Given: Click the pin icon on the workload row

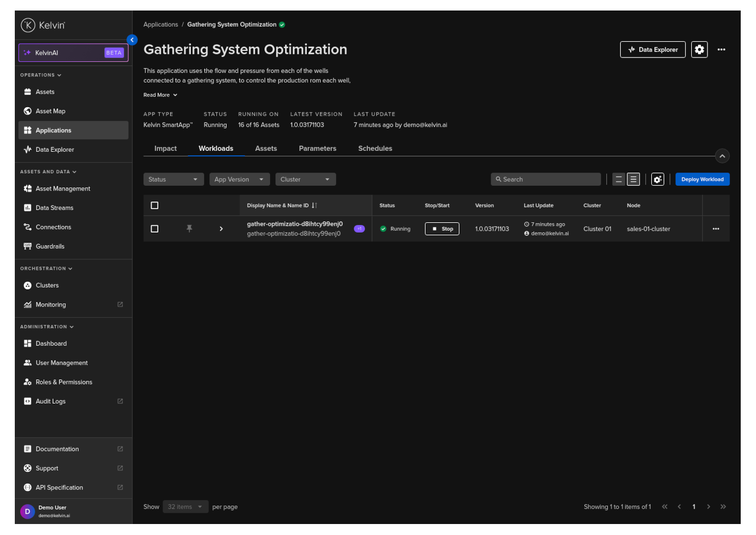Looking at the screenshot, I should click(x=189, y=229).
